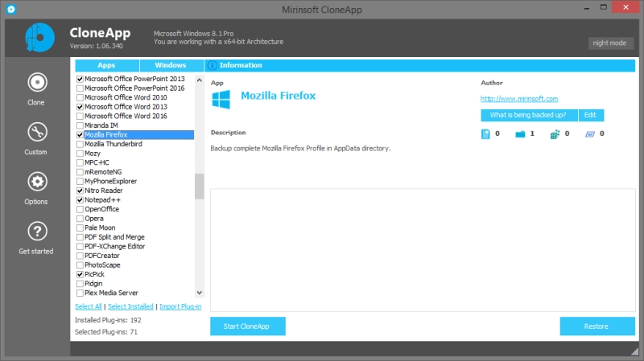
Task: Click the Select Installed link
Action: [x=130, y=306]
